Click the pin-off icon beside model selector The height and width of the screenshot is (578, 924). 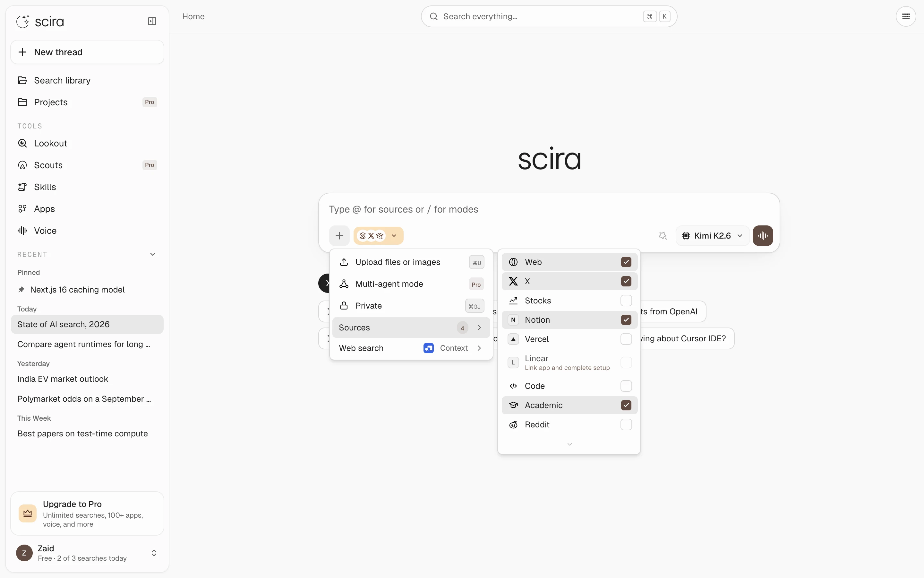663,235
